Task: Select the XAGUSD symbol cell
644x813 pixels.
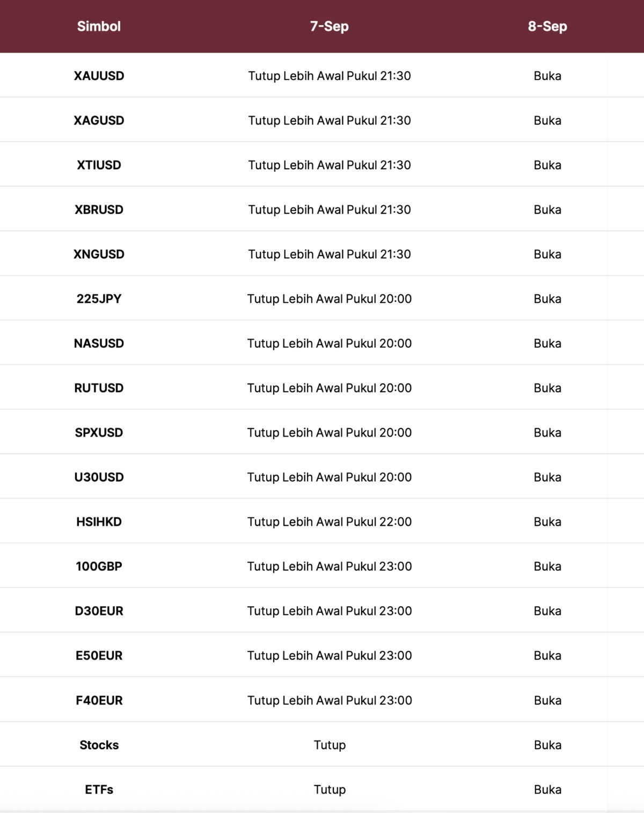Action: click(99, 120)
